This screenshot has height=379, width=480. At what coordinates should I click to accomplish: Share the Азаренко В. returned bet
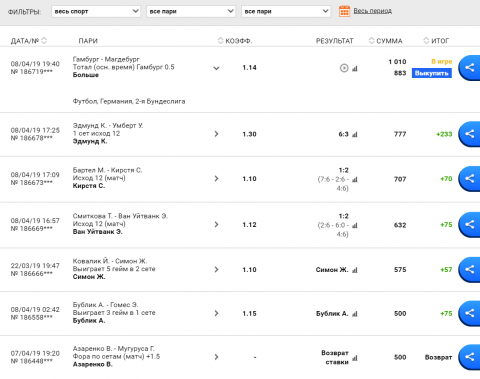(x=469, y=357)
